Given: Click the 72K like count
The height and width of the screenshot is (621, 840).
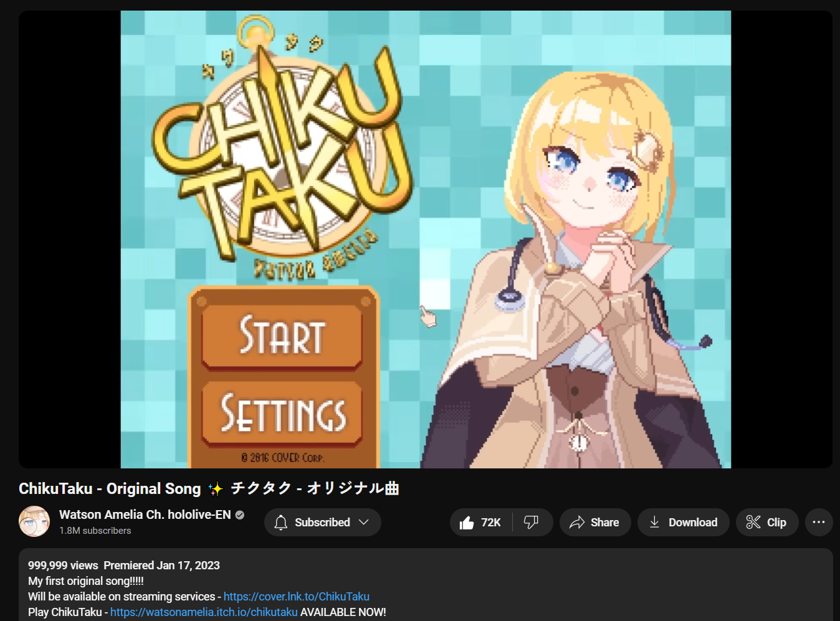Looking at the screenshot, I should point(491,523).
